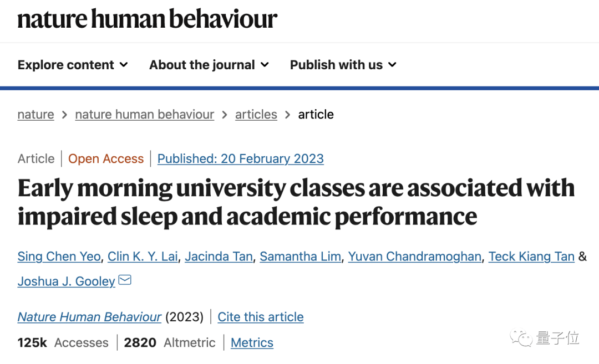
Task: Go to the nature breadcrumb link
Action: 36,115
